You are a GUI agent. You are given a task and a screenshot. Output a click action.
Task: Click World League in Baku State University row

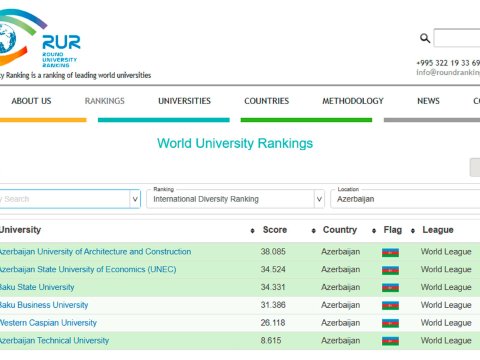pos(446,287)
